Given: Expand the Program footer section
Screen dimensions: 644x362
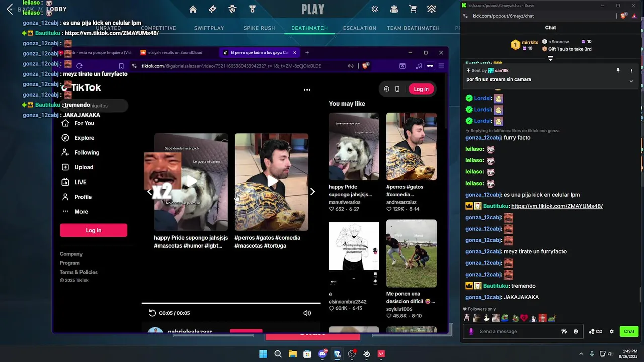Looking at the screenshot, I should [x=70, y=263].
